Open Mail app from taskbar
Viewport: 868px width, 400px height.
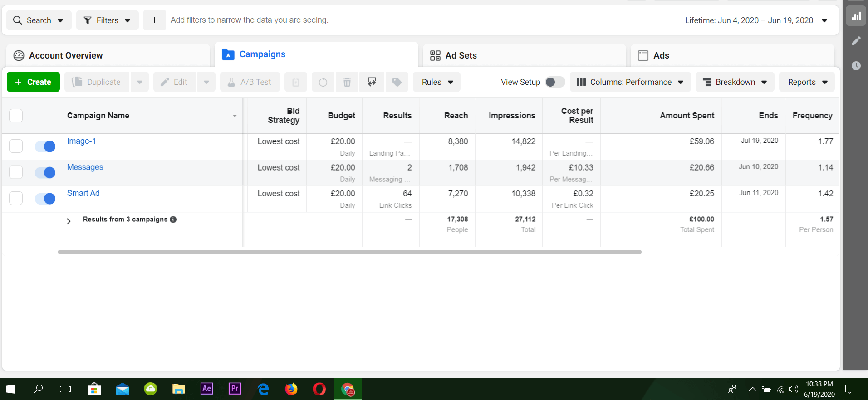point(122,389)
